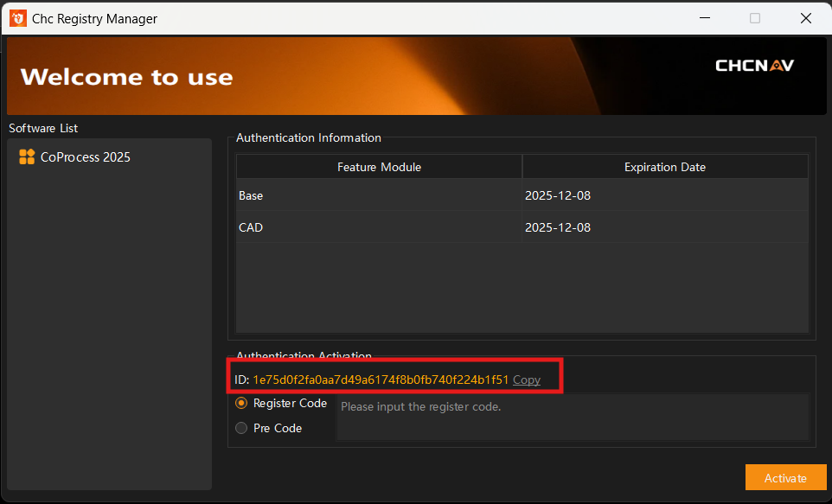Maximize the Registry Manager window

(755, 18)
